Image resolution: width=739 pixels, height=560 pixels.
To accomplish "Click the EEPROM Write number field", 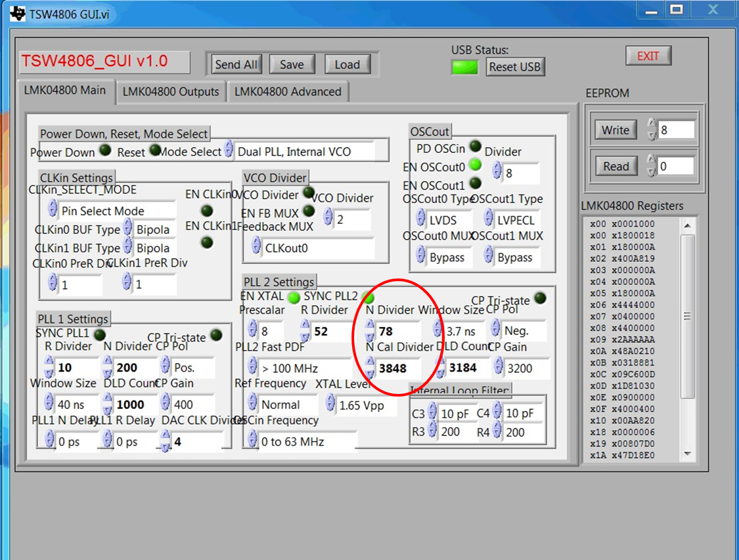I will (x=677, y=130).
